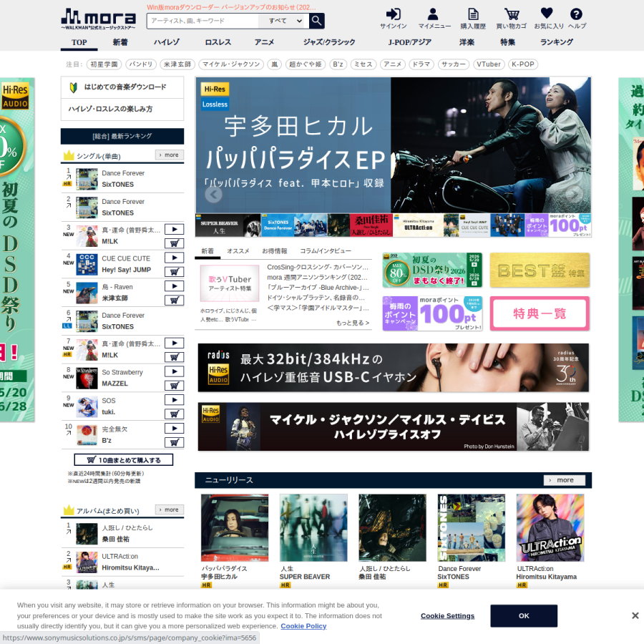644x644 pixels.
Task: Play preview of SOS by tuki.
Action: click(x=174, y=399)
